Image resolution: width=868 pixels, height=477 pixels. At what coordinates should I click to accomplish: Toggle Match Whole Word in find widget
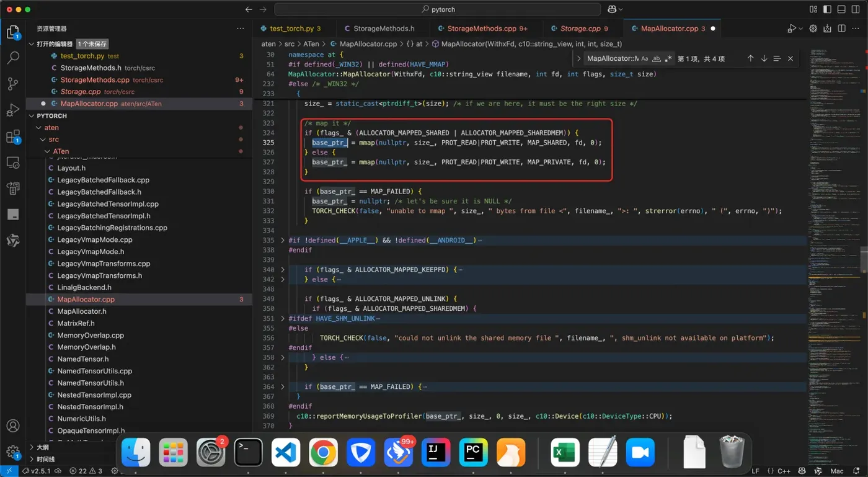[x=657, y=58]
